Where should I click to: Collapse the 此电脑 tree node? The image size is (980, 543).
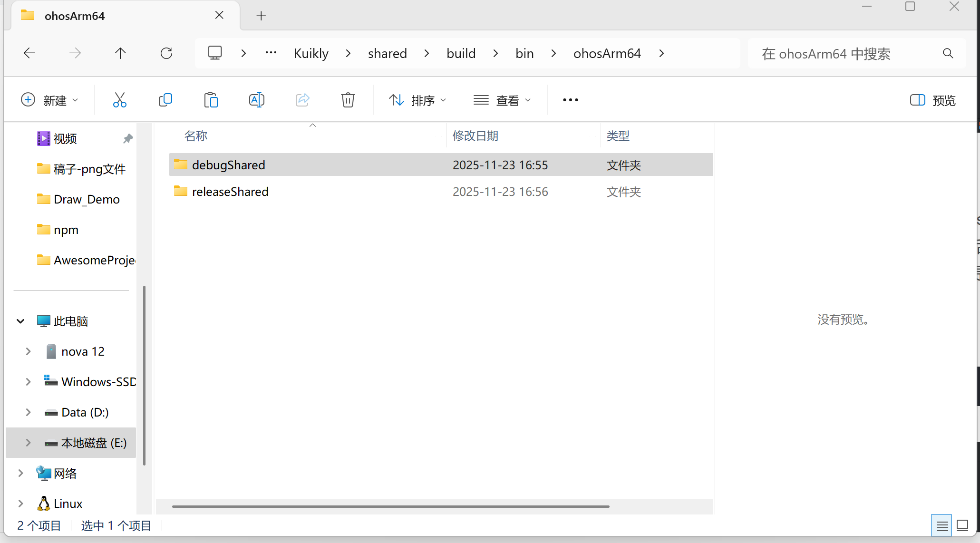(x=20, y=321)
